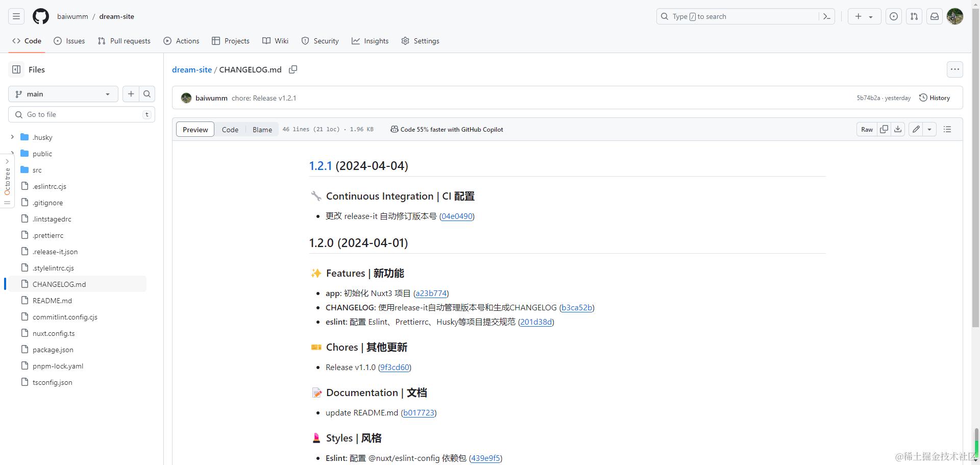Switch file view to Code
The height and width of the screenshot is (465, 980).
click(x=230, y=129)
